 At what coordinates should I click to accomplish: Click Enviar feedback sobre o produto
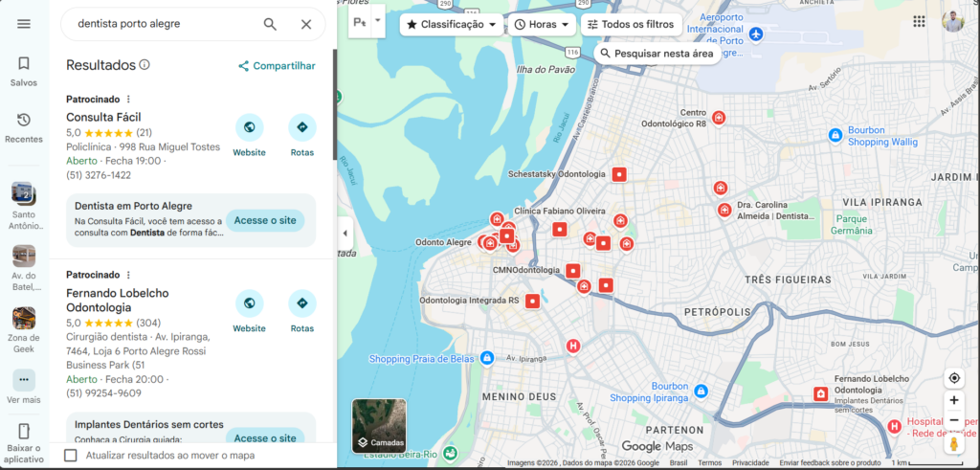pos(830,463)
